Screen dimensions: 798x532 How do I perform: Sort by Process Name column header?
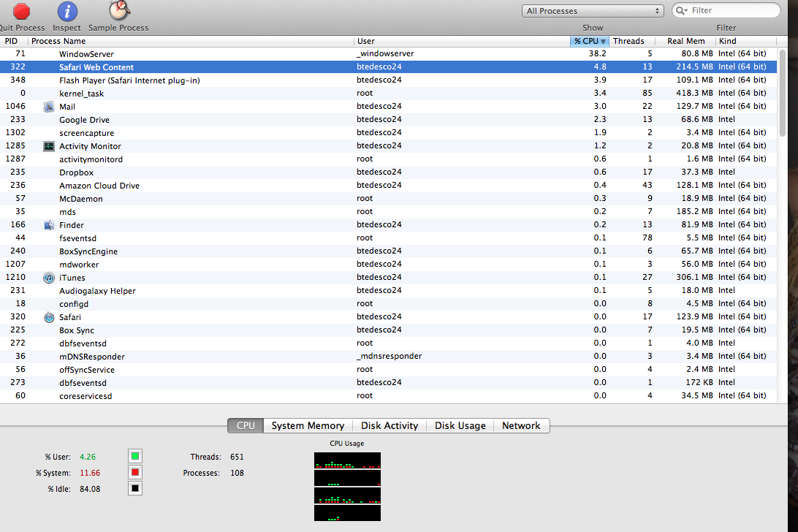click(x=191, y=41)
